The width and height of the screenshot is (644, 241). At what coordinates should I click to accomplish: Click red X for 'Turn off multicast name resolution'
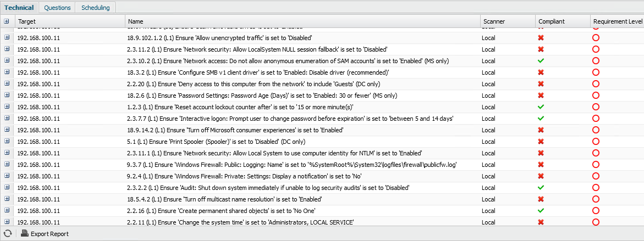pos(541,199)
